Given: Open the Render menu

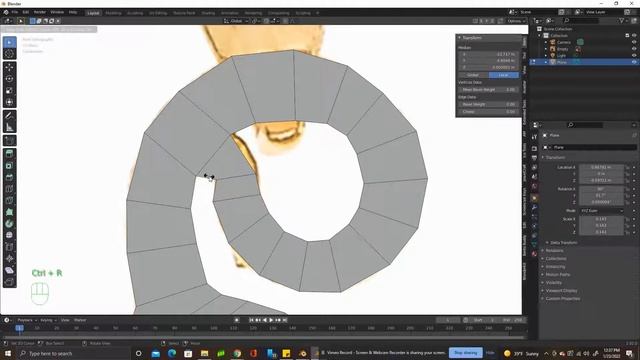Looking at the screenshot, I should tap(40, 12).
